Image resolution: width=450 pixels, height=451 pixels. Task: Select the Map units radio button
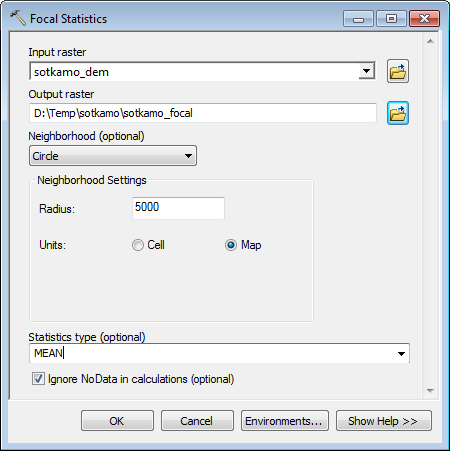point(231,245)
